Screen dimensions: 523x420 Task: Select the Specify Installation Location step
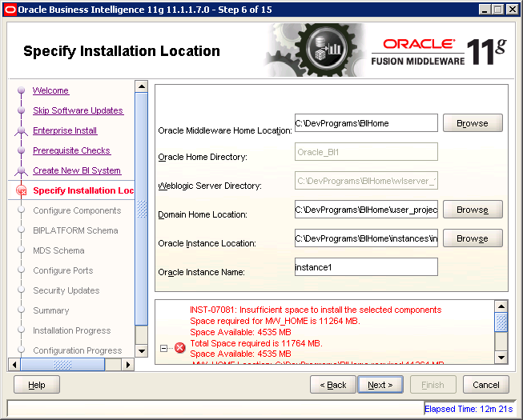tap(83, 190)
